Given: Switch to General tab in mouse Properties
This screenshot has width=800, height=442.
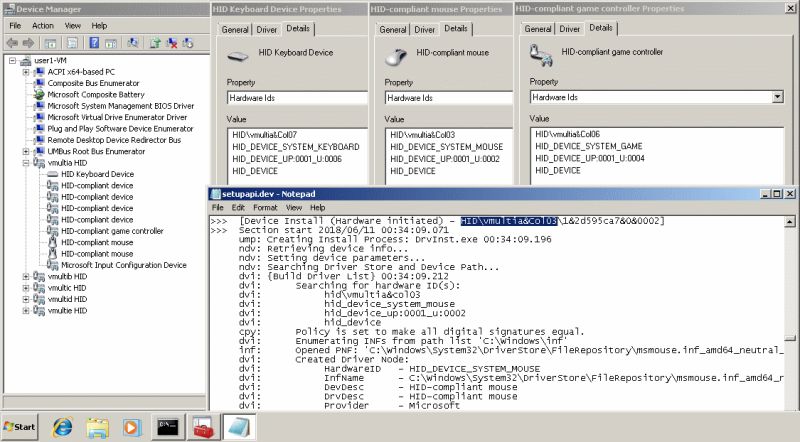Looking at the screenshot, I should point(393,30).
